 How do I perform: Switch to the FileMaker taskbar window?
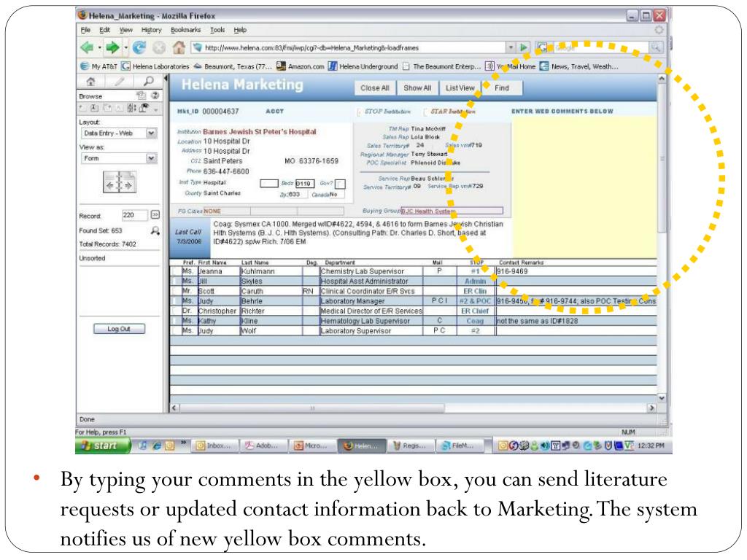(461, 446)
